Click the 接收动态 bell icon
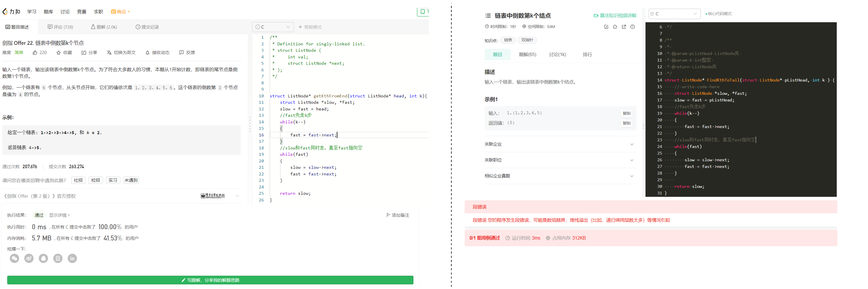The height and width of the screenshot is (289, 868). [148, 53]
